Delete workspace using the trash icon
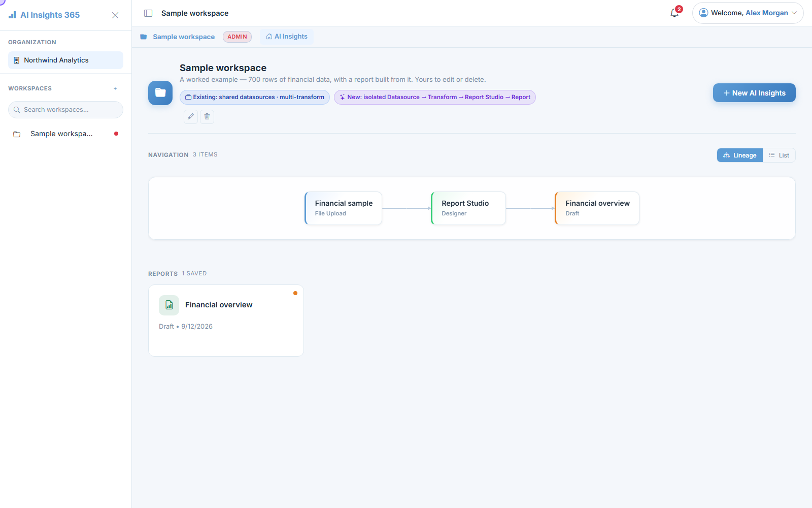812x508 pixels. click(207, 117)
